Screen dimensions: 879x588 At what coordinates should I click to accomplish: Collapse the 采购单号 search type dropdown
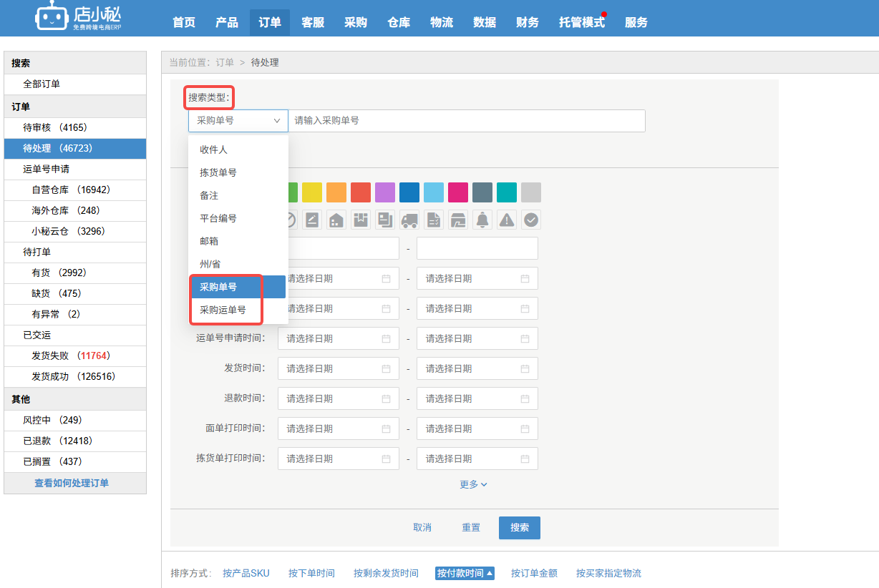tap(238, 121)
